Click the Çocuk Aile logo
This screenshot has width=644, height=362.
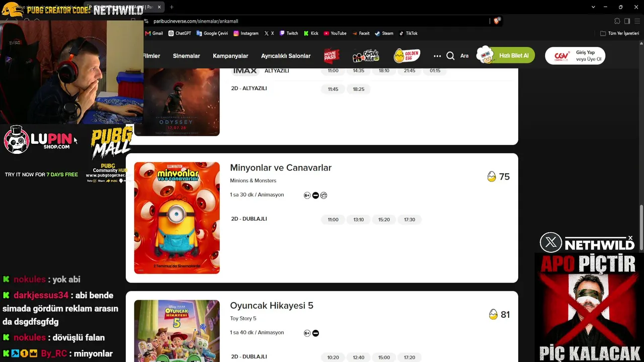(365, 56)
